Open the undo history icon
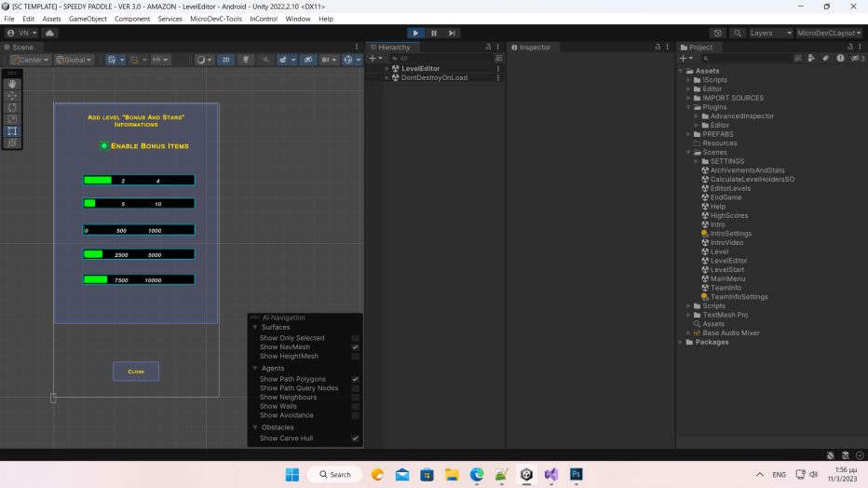The height and width of the screenshot is (488, 868). click(x=719, y=33)
